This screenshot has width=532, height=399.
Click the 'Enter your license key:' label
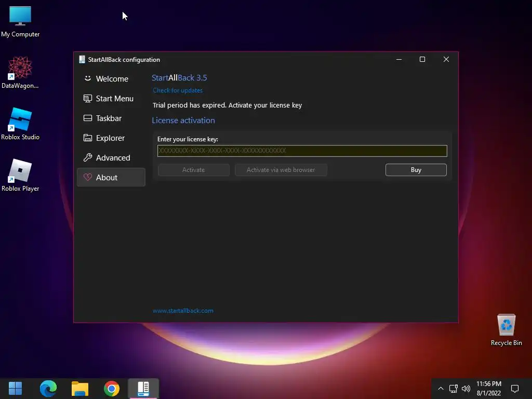click(x=188, y=139)
